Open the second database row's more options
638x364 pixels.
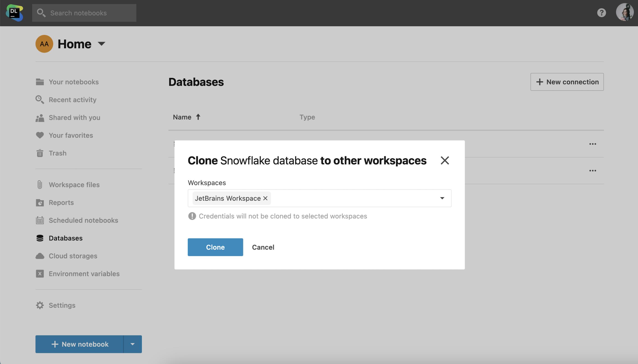(x=592, y=171)
